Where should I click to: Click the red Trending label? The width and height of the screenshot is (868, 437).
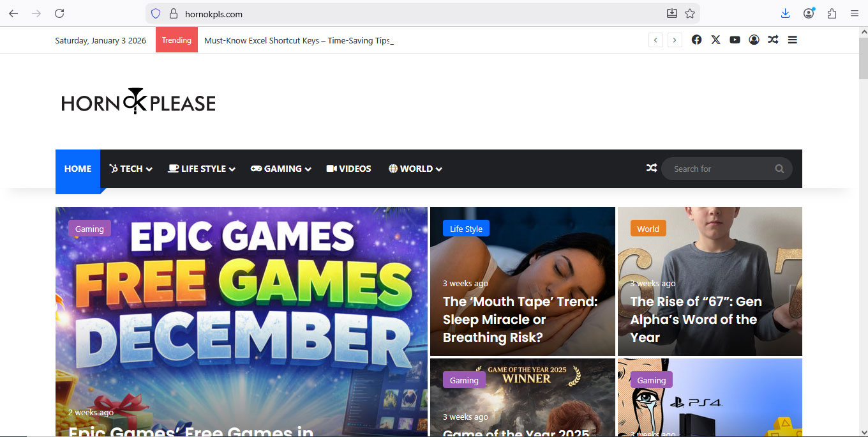coord(177,40)
